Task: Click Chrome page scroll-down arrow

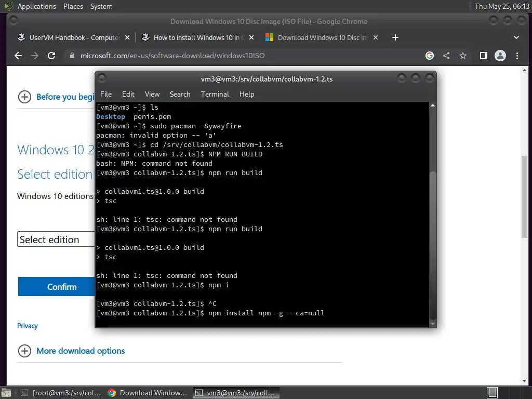Action: click(x=525, y=381)
